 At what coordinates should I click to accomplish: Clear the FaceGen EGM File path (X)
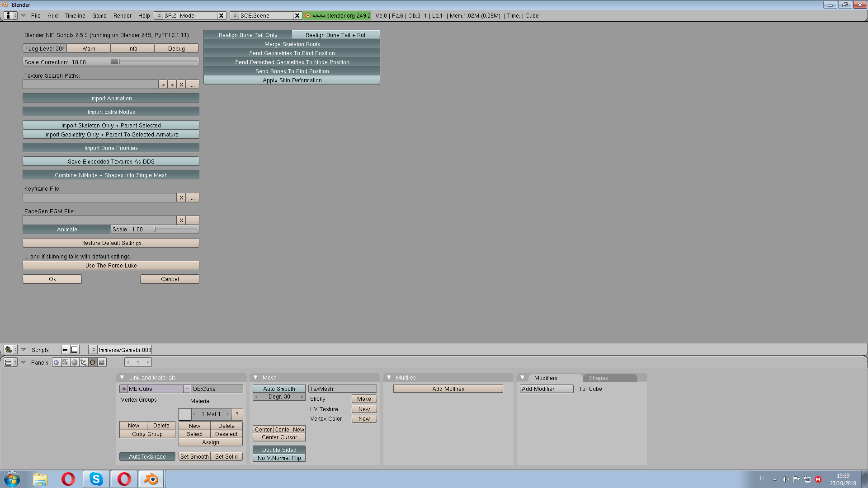point(181,221)
